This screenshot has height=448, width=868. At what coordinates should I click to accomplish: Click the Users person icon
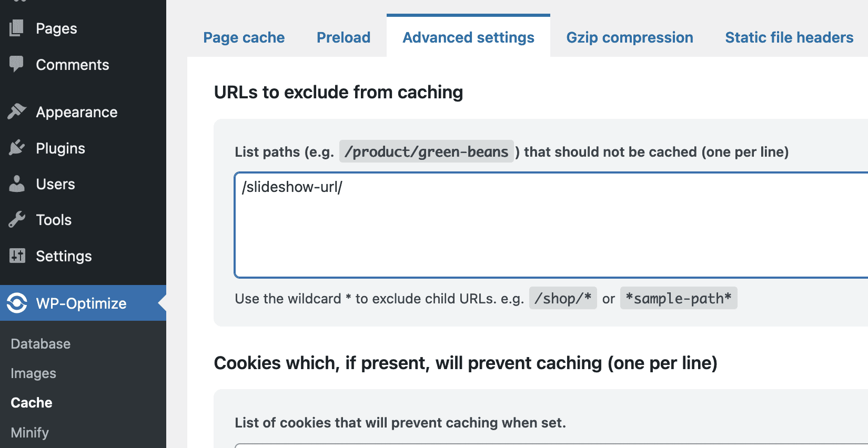[x=17, y=184]
